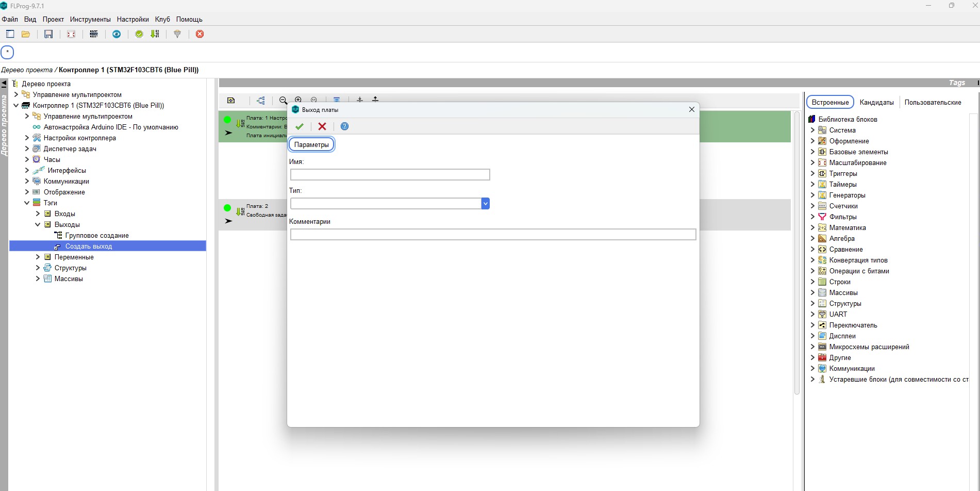Screen dimensions: 980x491
Task: Click the red fit-to-window arrows toolbar icon
Action: [71, 34]
